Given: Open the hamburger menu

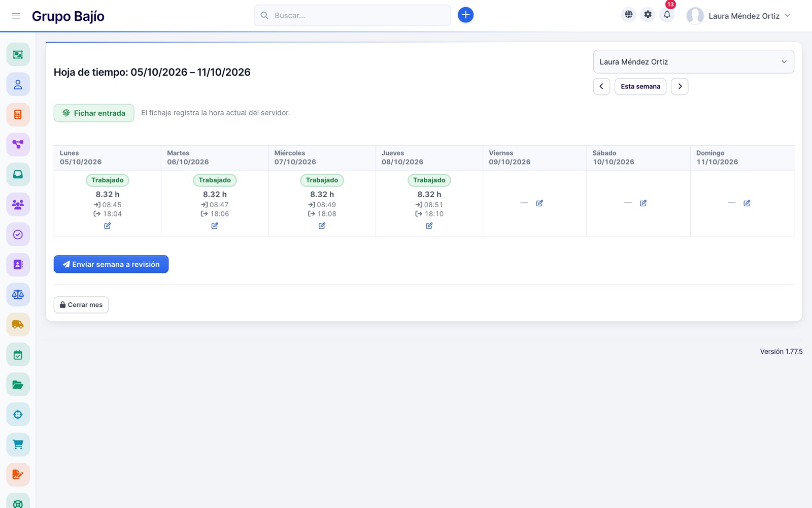Looking at the screenshot, I should tap(16, 16).
